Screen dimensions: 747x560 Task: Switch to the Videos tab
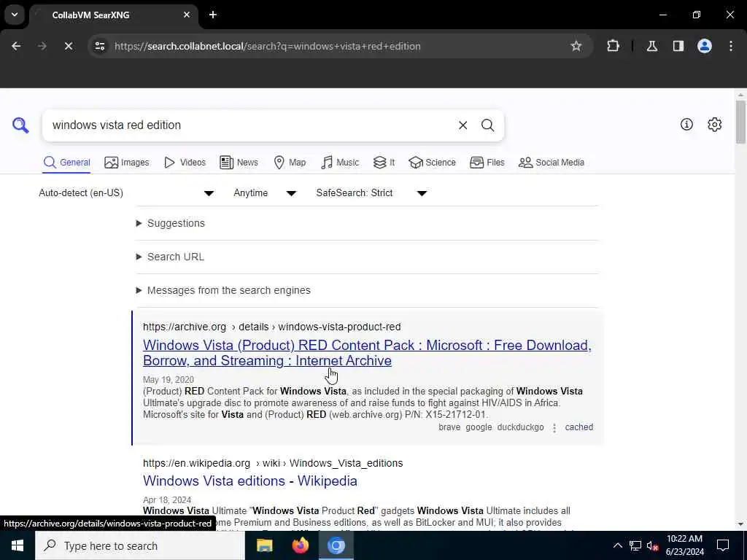pyautogui.click(x=185, y=163)
